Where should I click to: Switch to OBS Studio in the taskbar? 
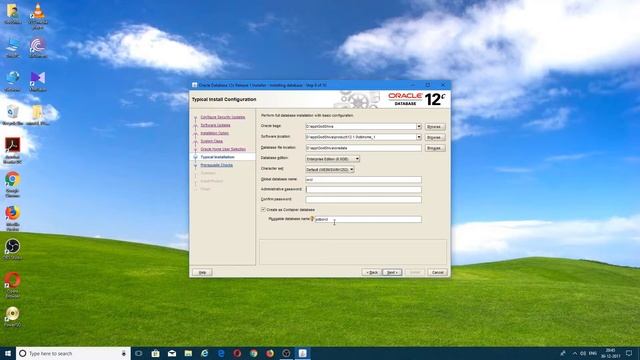point(286,353)
